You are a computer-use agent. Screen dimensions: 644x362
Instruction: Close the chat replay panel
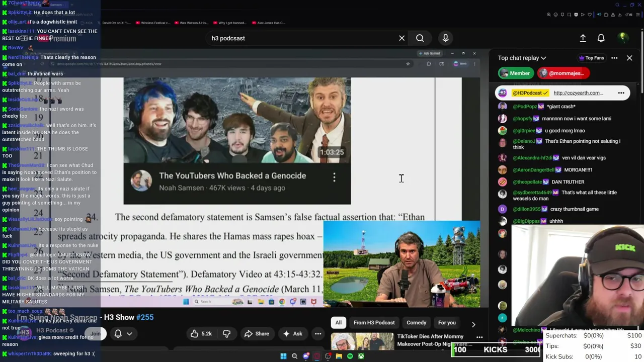pos(629,58)
